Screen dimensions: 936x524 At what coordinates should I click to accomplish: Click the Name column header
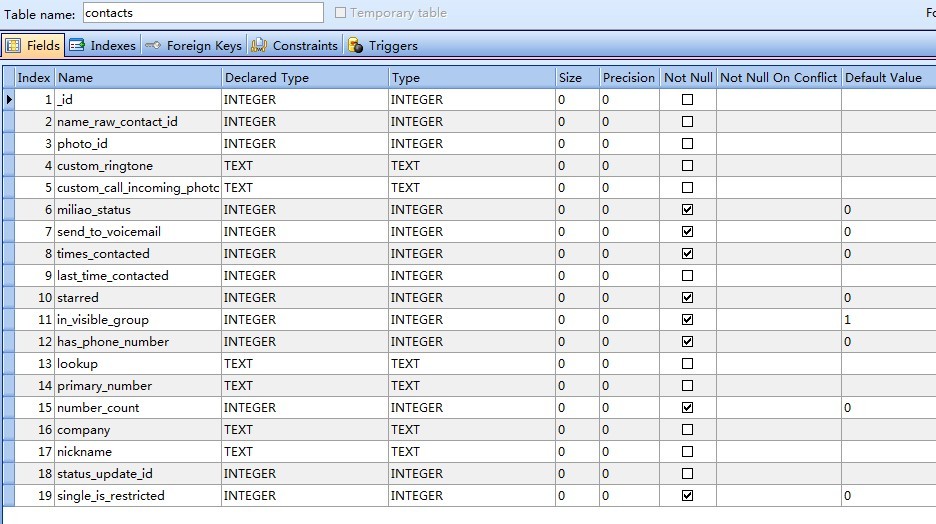(x=137, y=77)
